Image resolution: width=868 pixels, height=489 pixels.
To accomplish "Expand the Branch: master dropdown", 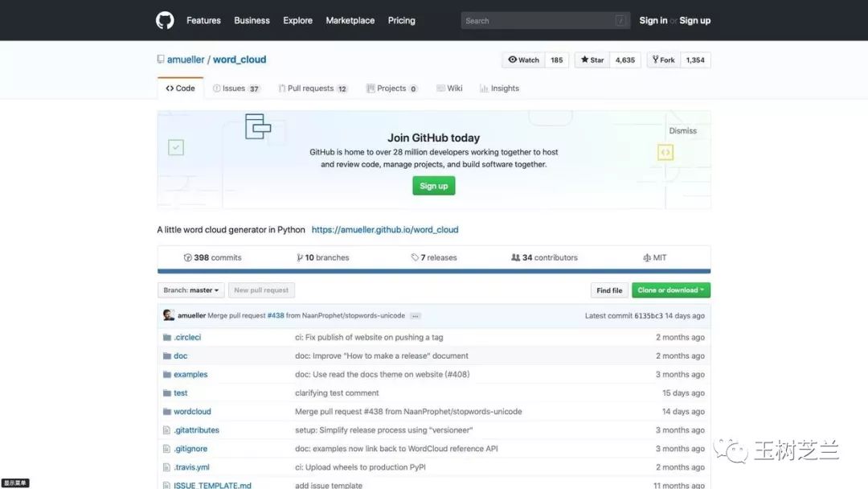I will (x=190, y=290).
